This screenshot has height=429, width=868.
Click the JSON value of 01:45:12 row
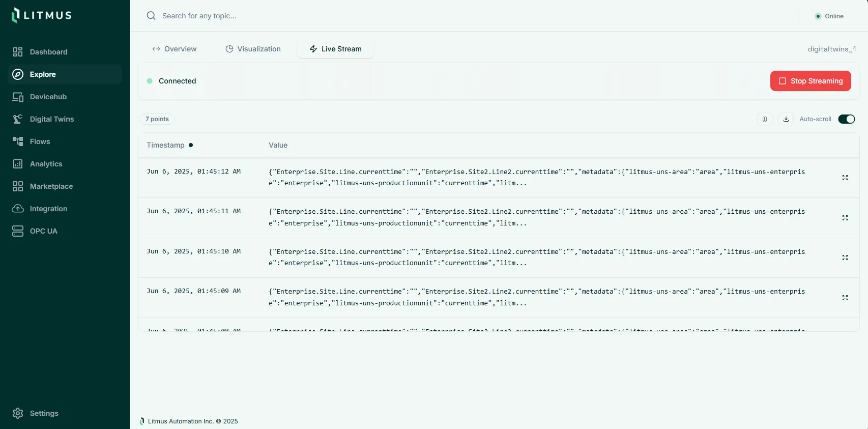click(537, 177)
